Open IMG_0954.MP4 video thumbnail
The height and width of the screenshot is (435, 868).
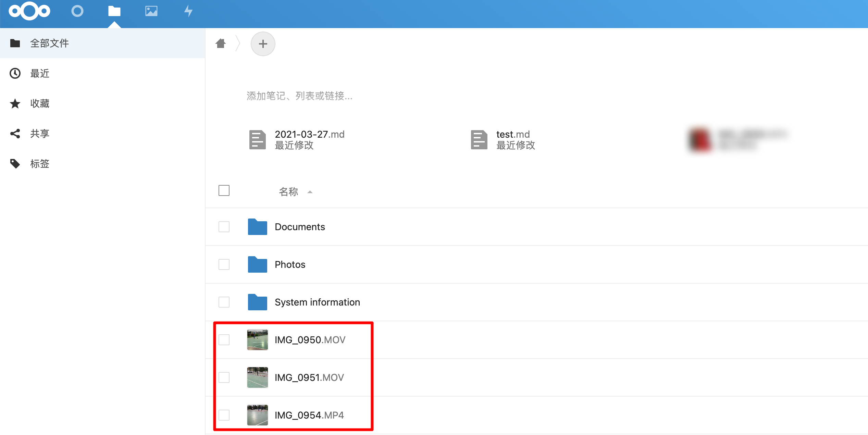[258, 415]
